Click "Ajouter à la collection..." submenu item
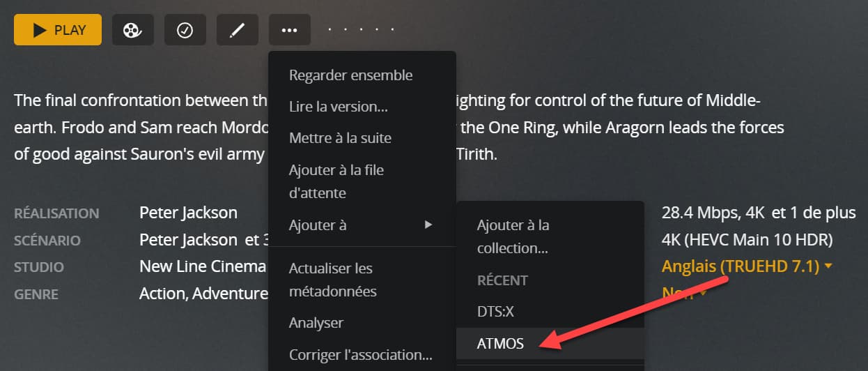The width and height of the screenshot is (868, 371). click(513, 236)
